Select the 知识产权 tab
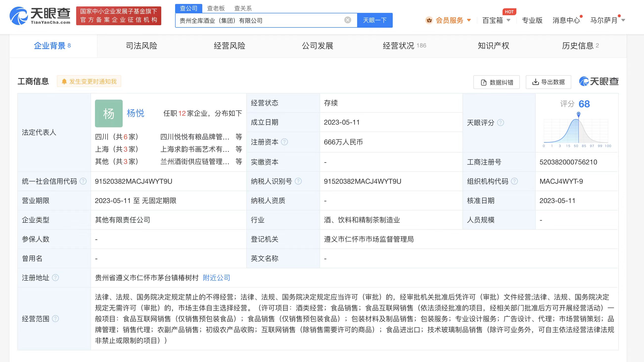 (x=493, y=46)
